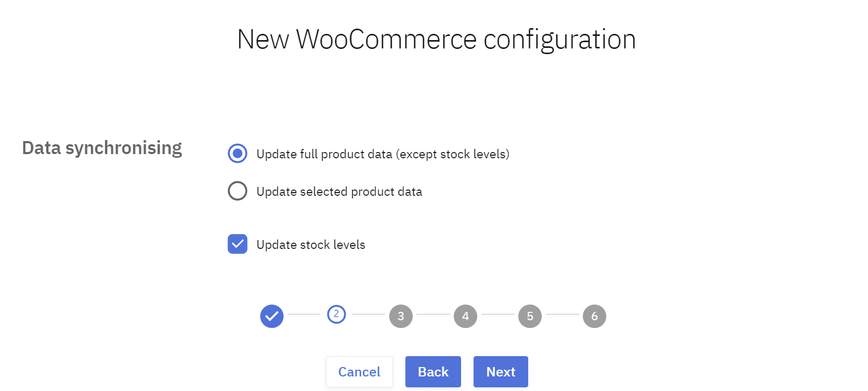Proceed using the Next button

click(501, 372)
